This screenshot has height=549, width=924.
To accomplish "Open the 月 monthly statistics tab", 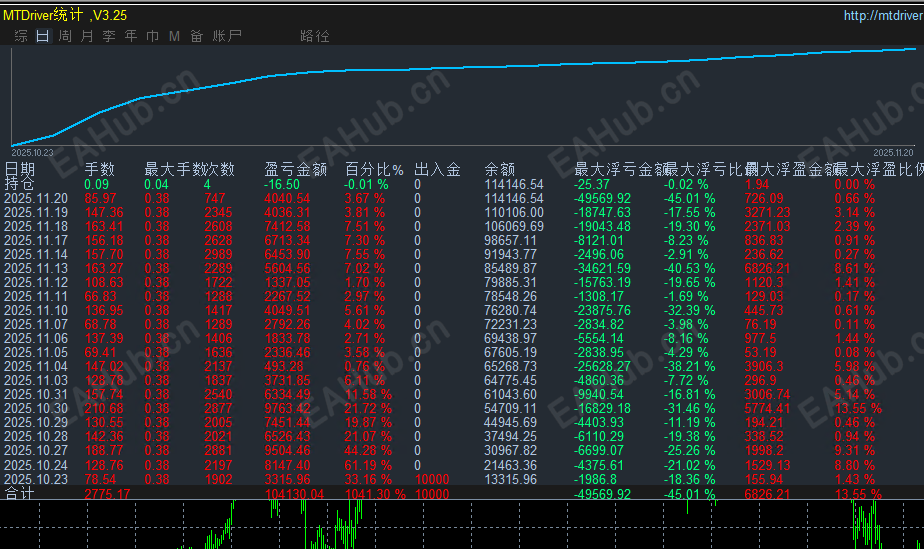I will (87, 36).
